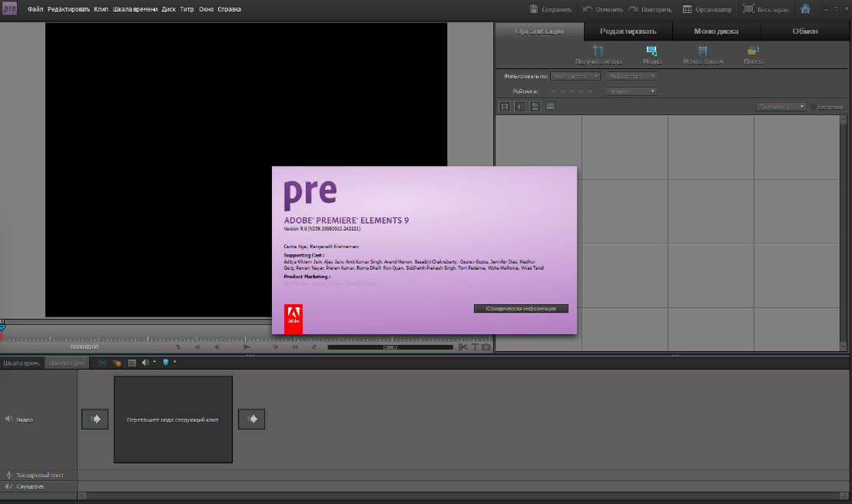852x504 pixels.
Task: Open the Окно menu
Action: pyautogui.click(x=206, y=9)
